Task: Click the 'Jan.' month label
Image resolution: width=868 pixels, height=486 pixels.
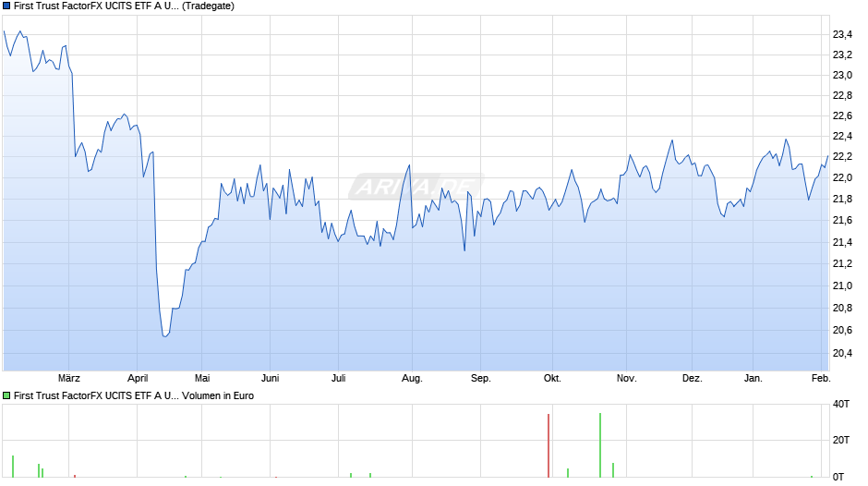Action: 753,379
